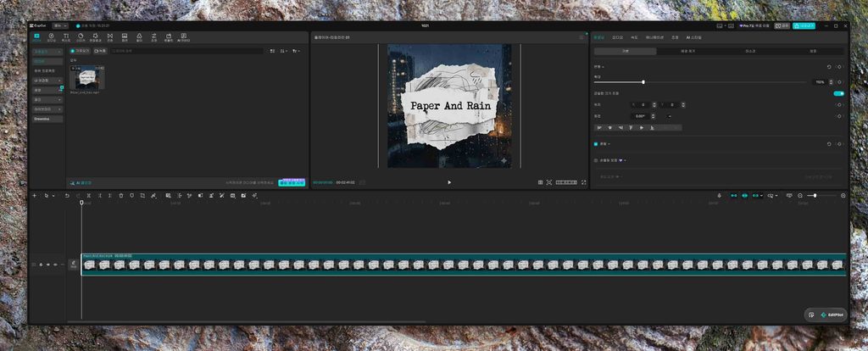868x351 pixels.
Task: Switch to Video tab in properties panel
Action: [x=599, y=37]
